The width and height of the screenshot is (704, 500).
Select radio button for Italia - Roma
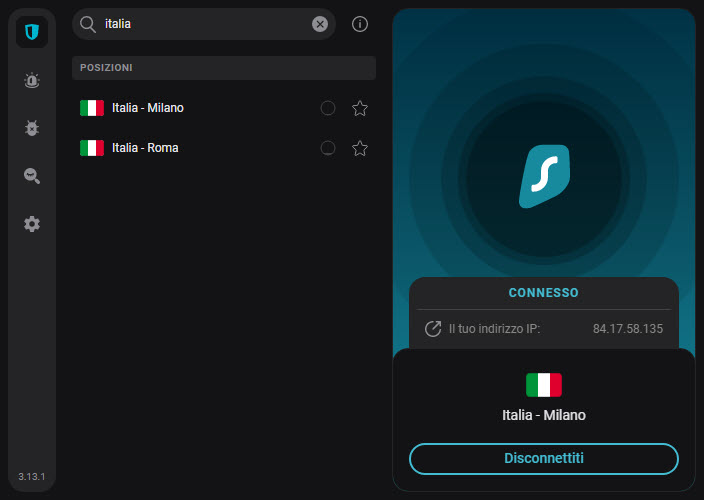[x=328, y=148]
